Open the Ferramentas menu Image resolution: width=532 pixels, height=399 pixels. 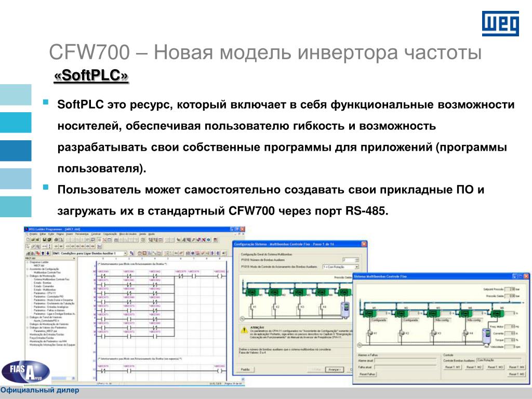(82, 234)
